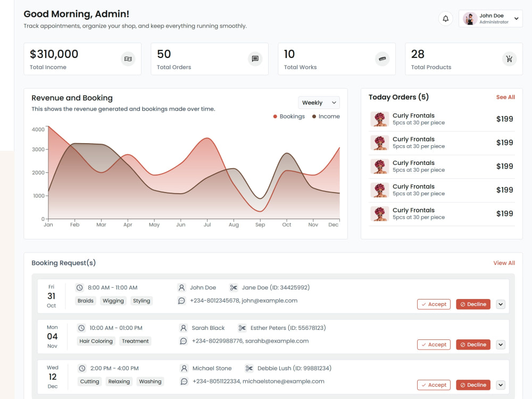This screenshot has height=399, width=532.
Task: Click the person icon next to Michael Stone
Action: pos(184,369)
